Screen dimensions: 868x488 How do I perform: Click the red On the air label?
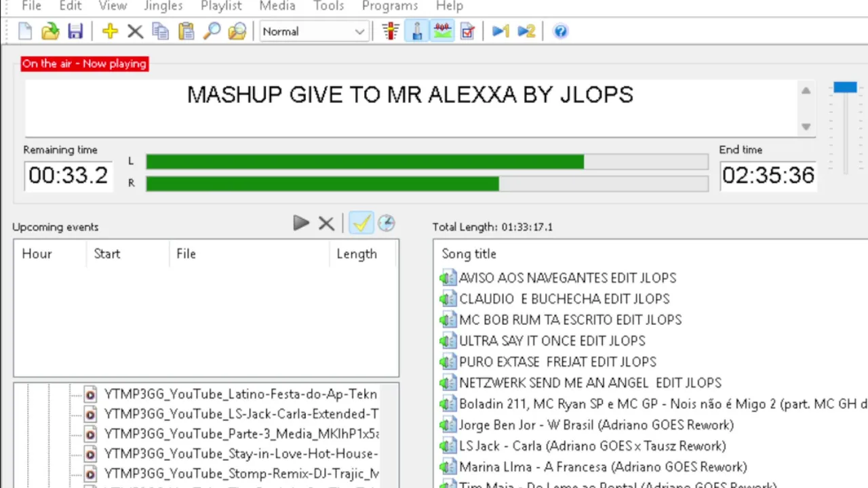coord(84,64)
